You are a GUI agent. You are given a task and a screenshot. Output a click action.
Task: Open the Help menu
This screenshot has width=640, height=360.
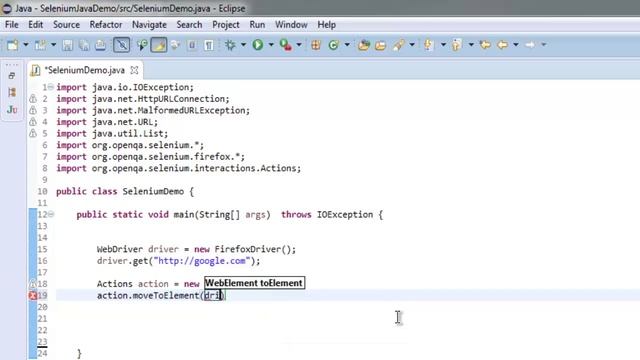327,24
